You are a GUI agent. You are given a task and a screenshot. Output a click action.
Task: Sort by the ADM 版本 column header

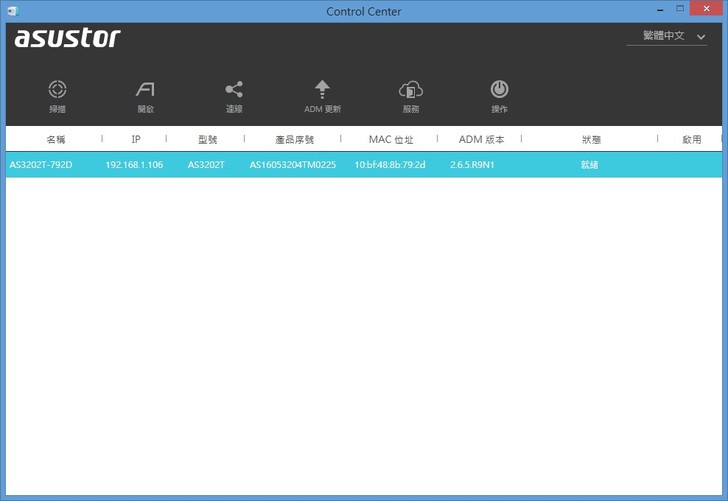(481, 139)
